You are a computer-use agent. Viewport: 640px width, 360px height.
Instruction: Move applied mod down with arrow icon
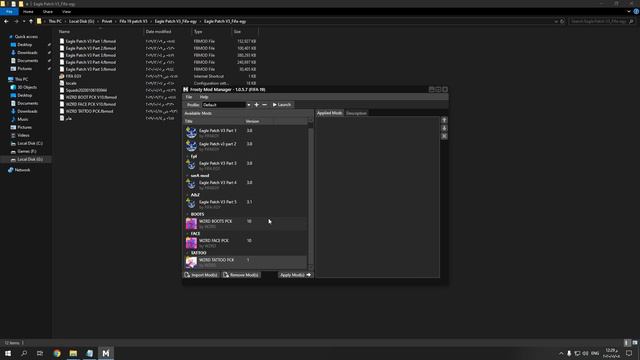click(x=444, y=128)
